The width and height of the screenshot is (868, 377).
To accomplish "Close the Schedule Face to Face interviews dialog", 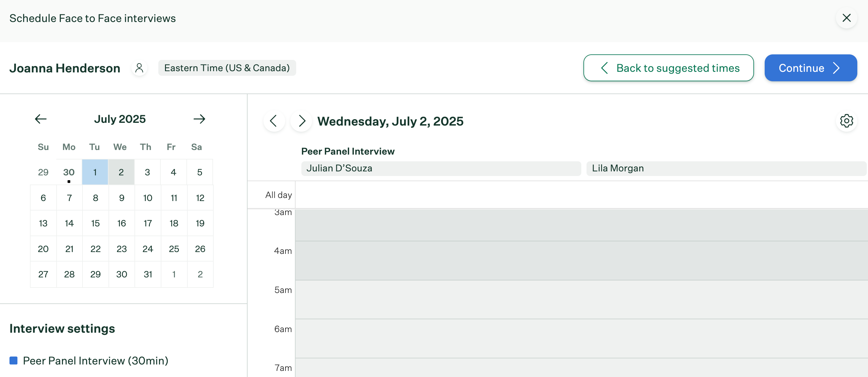I will tap(846, 18).
